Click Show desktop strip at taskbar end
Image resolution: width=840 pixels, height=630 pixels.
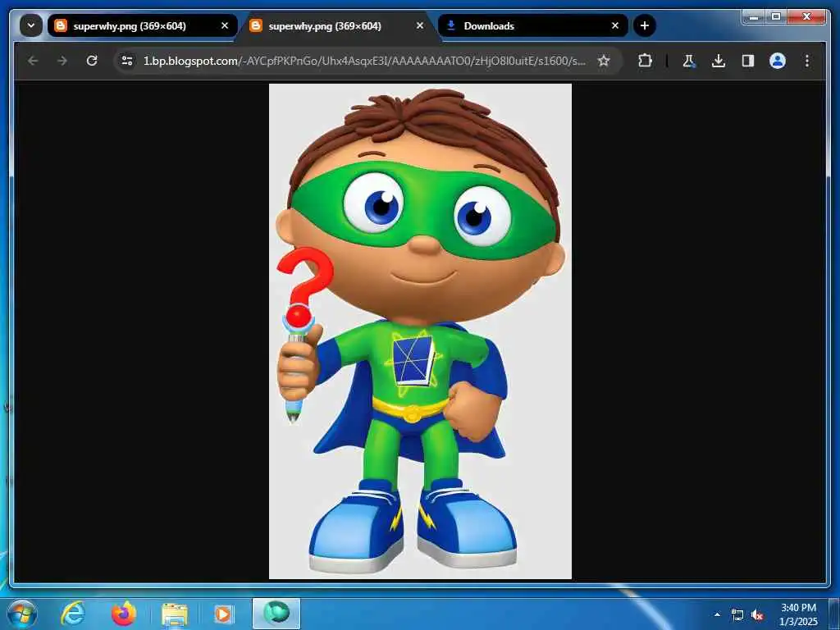(834, 614)
